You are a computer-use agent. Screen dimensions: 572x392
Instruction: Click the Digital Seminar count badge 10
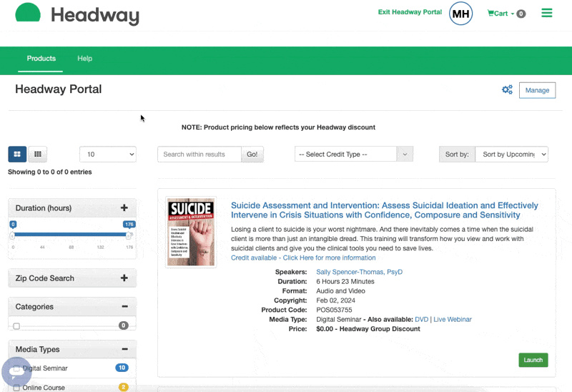tap(122, 368)
